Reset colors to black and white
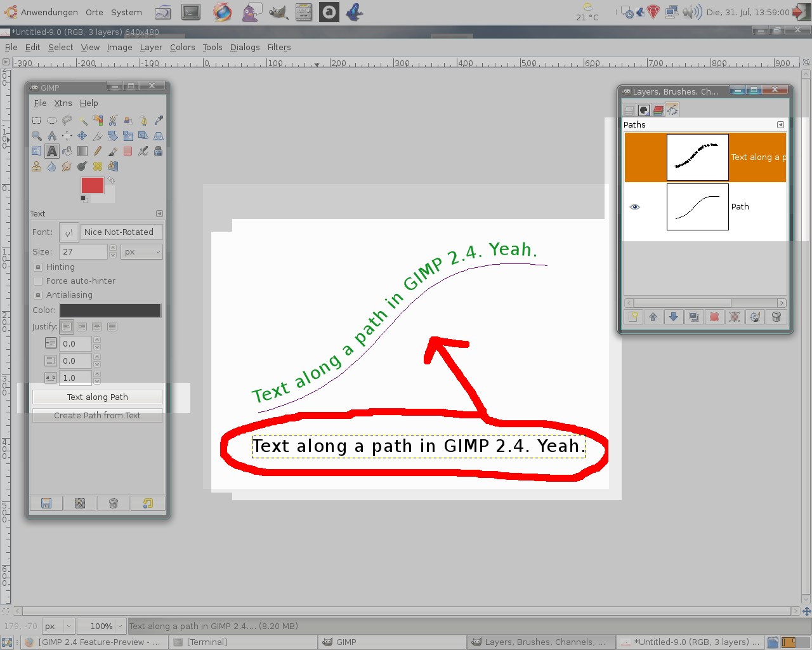 point(84,199)
